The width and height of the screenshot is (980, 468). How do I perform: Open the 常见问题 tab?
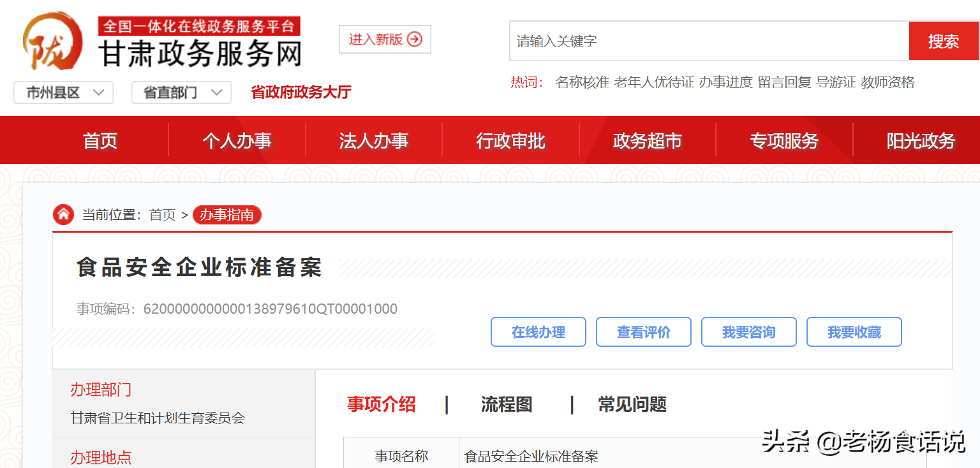pyautogui.click(x=632, y=404)
